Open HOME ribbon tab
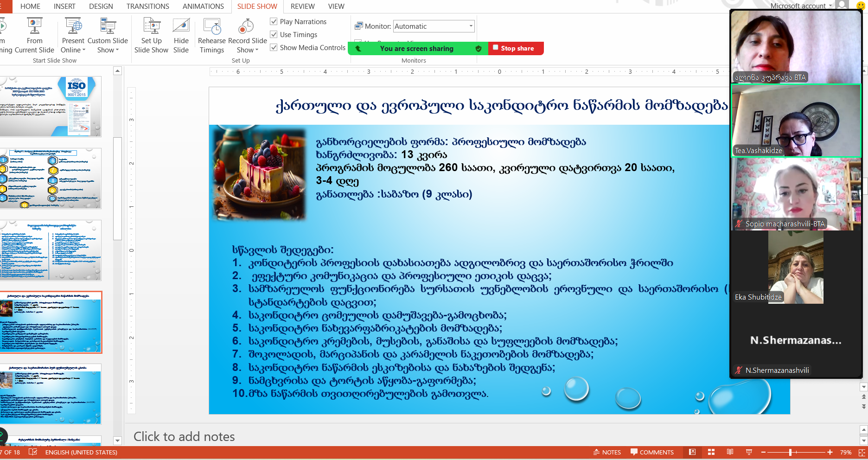Image resolution: width=868 pixels, height=460 pixels. 30,6
